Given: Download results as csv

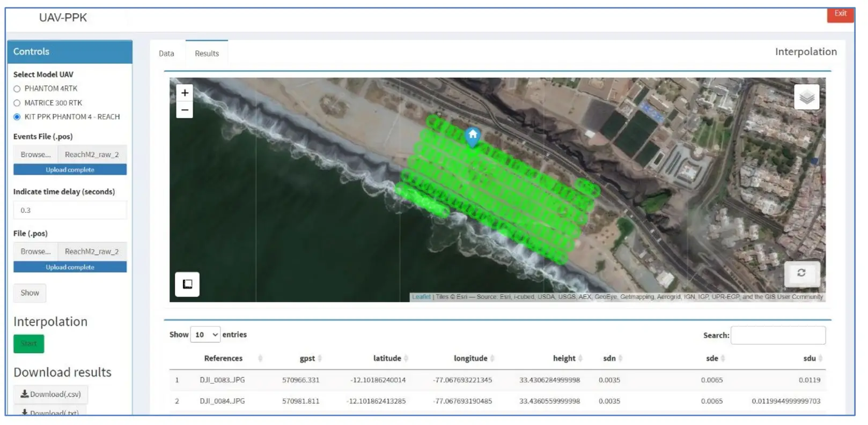Looking at the screenshot, I should (x=51, y=394).
